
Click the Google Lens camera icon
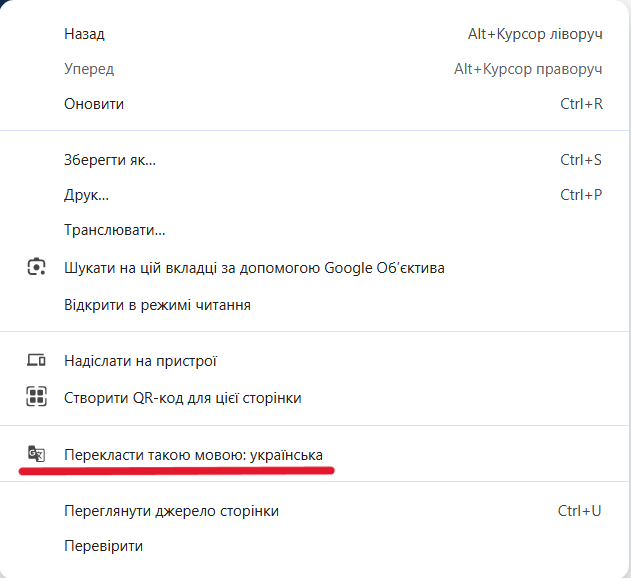point(37,268)
